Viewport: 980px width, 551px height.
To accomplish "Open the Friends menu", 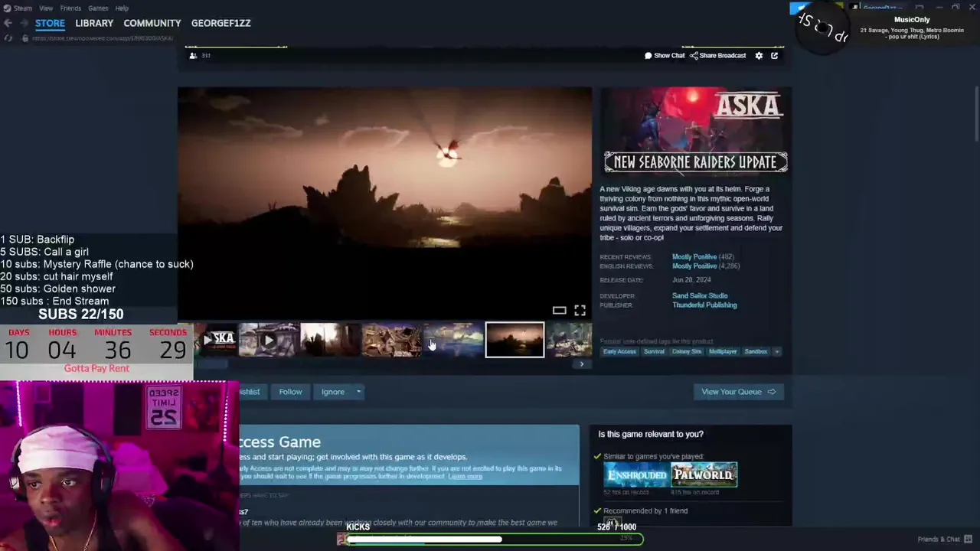I will pyautogui.click(x=70, y=8).
